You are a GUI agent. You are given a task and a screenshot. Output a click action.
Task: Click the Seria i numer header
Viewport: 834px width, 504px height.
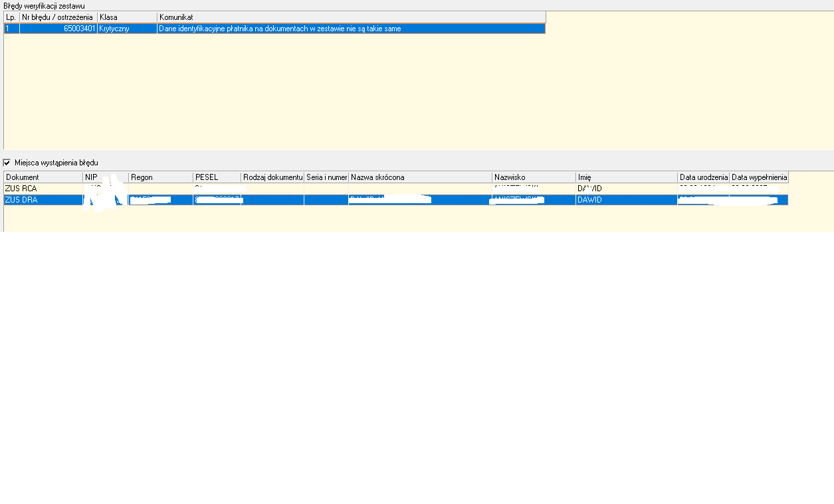pyautogui.click(x=326, y=177)
